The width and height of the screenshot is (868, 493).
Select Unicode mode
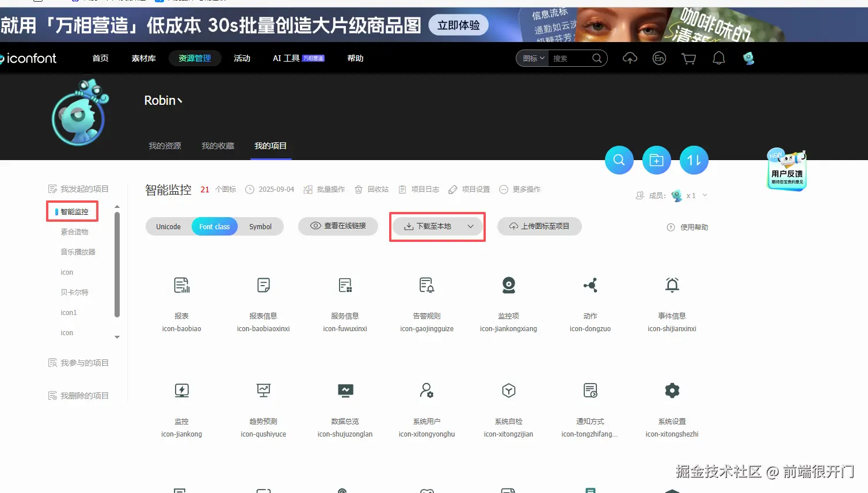(x=168, y=227)
